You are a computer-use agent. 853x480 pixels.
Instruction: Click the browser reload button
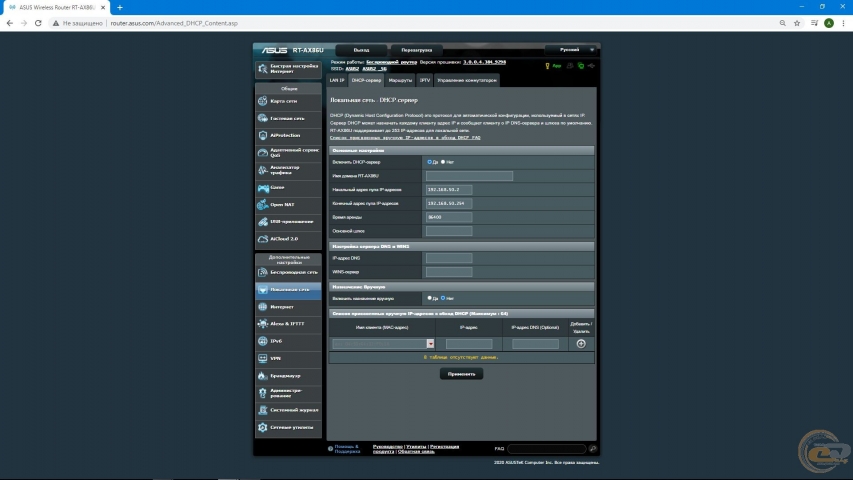point(38,23)
